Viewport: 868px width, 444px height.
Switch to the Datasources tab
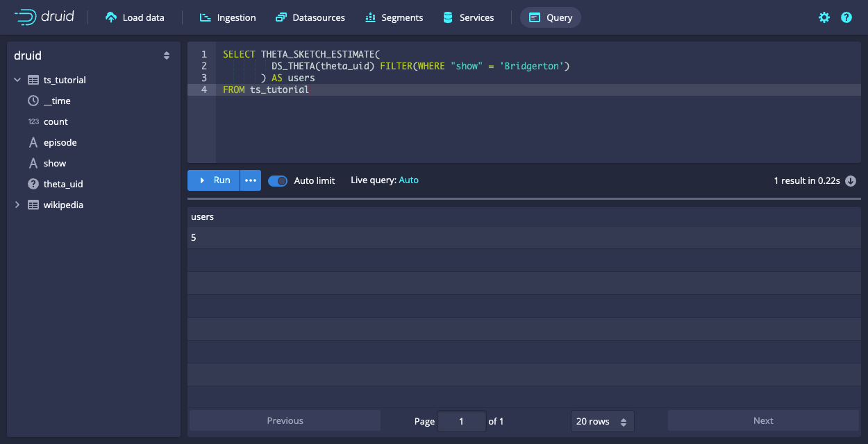tap(310, 18)
